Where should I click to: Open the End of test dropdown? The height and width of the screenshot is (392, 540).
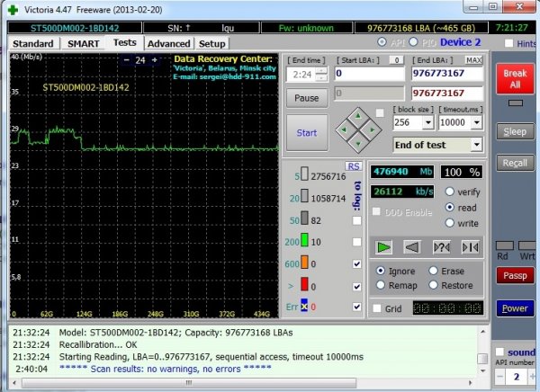tap(476, 144)
